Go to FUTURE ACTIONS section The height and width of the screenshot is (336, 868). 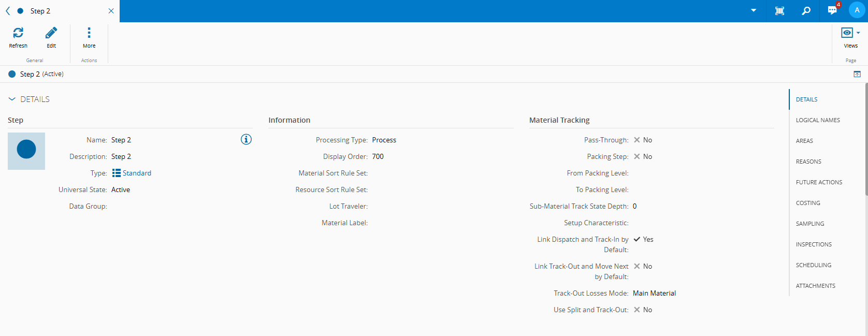click(x=819, y=182)
